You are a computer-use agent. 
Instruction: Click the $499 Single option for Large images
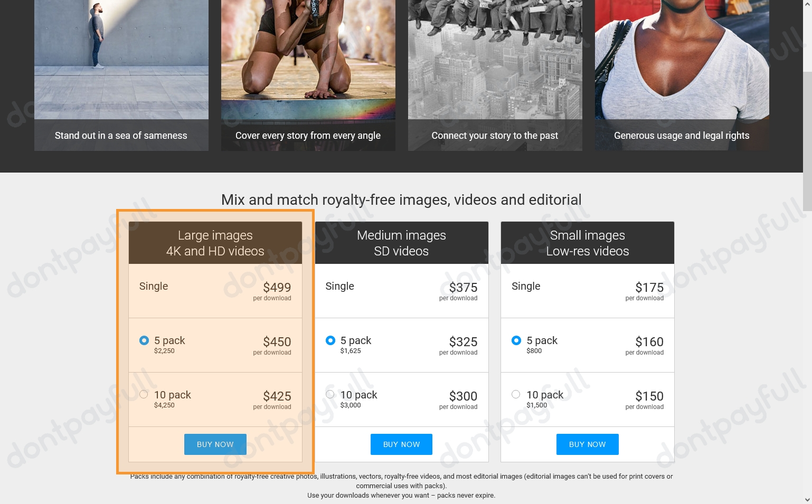tap(215, 291)
